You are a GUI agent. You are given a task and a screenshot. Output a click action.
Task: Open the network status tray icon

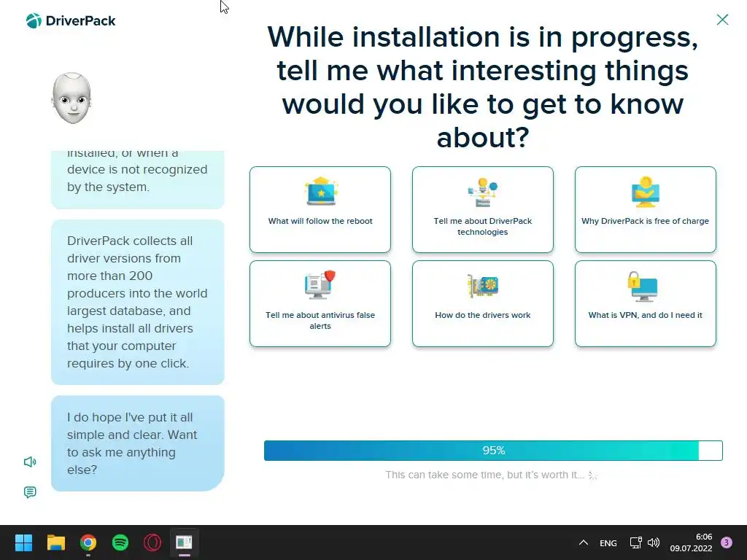click(635, 542)
